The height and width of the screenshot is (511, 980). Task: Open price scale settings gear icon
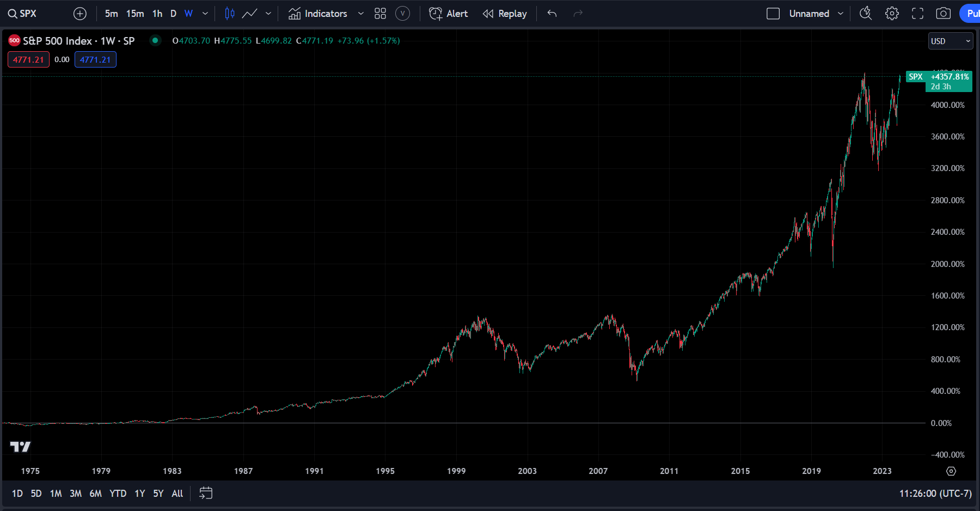(951, 471)
